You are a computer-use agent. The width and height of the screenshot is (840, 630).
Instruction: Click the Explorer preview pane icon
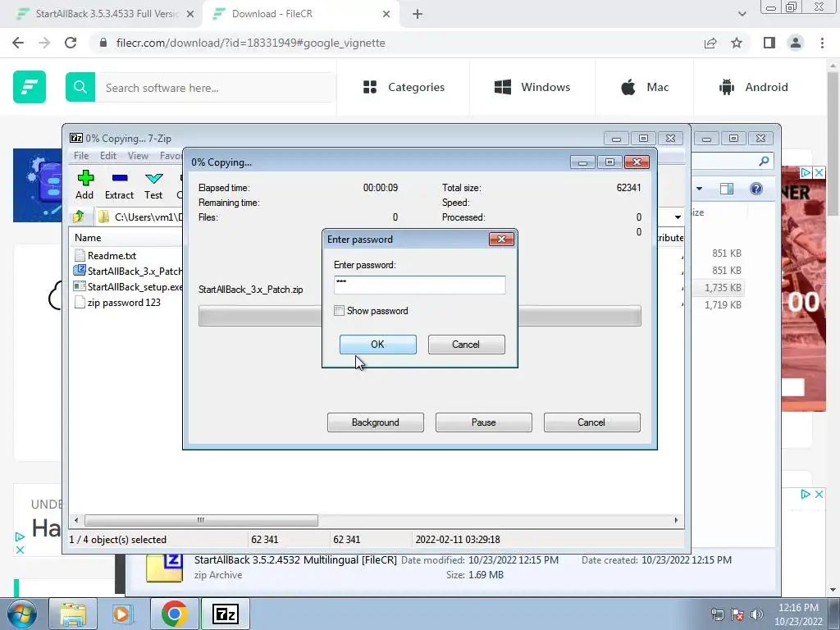[x=727, y=189]
